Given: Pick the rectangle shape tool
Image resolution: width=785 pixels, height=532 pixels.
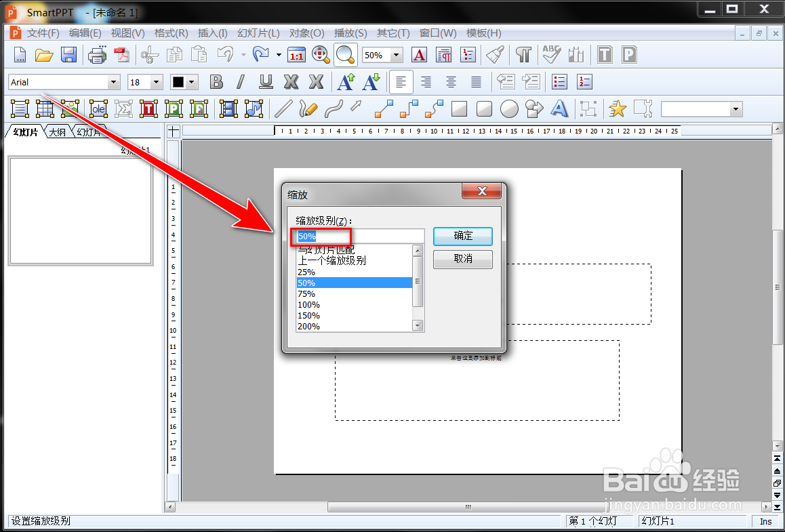Looking at the screenshot, I should click(x=459, y=108).
